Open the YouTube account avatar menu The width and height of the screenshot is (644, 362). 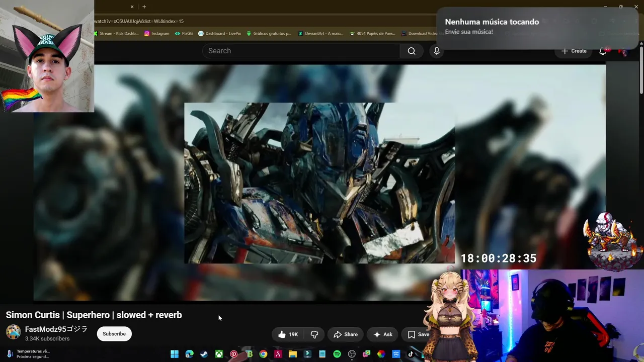click(x=623, y=51)
